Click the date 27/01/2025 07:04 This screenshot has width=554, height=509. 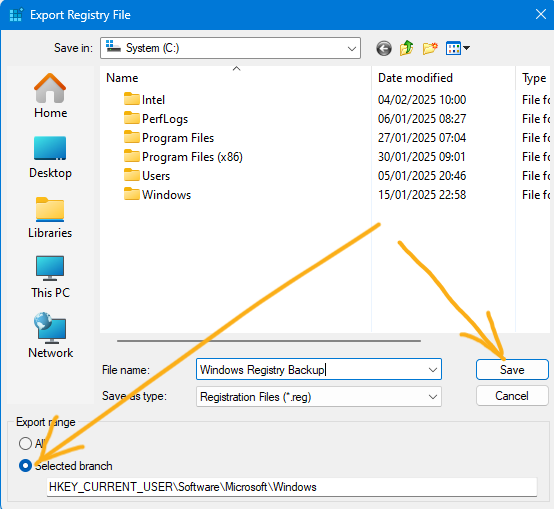click(422, 137)
